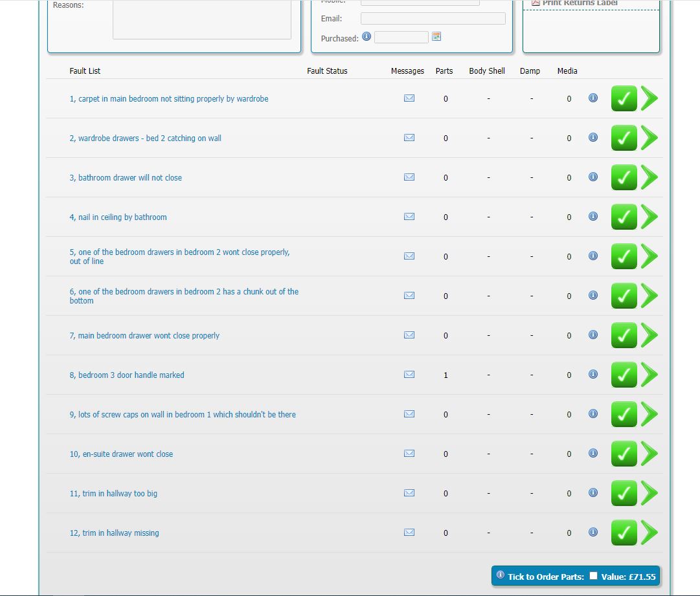
Task: Click green arrow for main bedroom drawer wont close
Action: (x=649, y=335)
